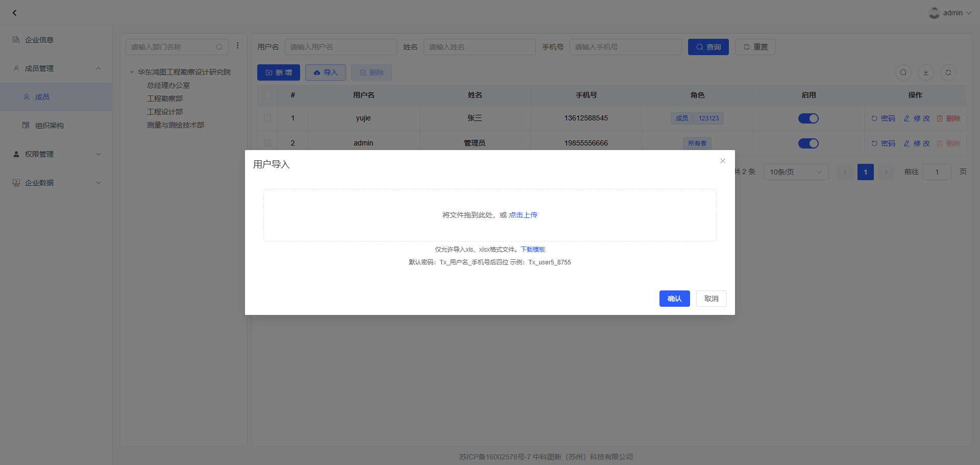This screenshot has width=980, height=465.
Task: Toggle the enabled switch for admin
Action: (808, 143)
